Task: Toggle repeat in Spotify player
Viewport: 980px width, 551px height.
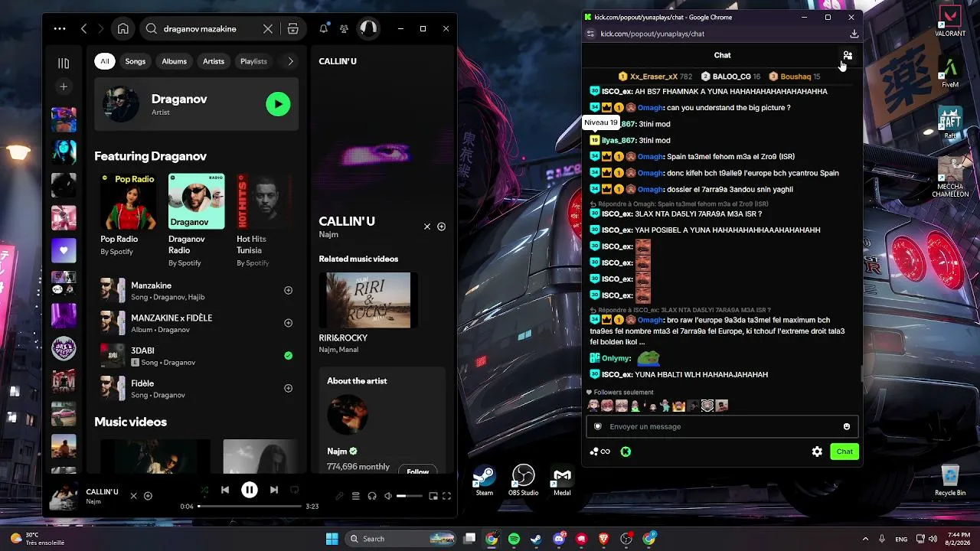Action: pos(295,490)
